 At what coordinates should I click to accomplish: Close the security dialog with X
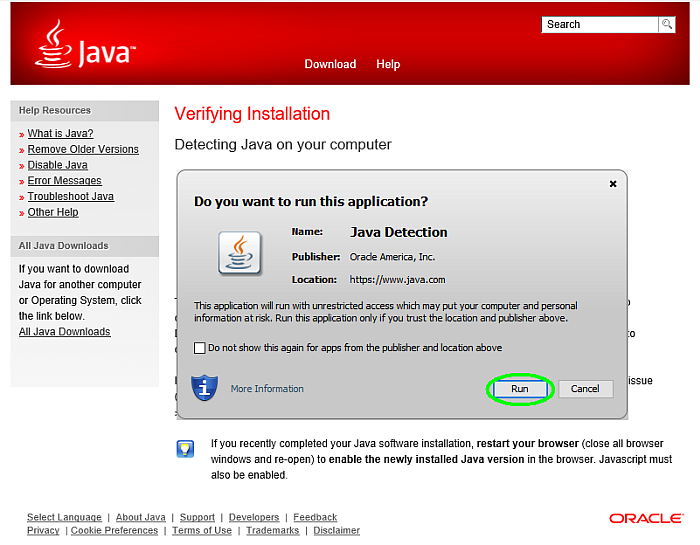613,183
